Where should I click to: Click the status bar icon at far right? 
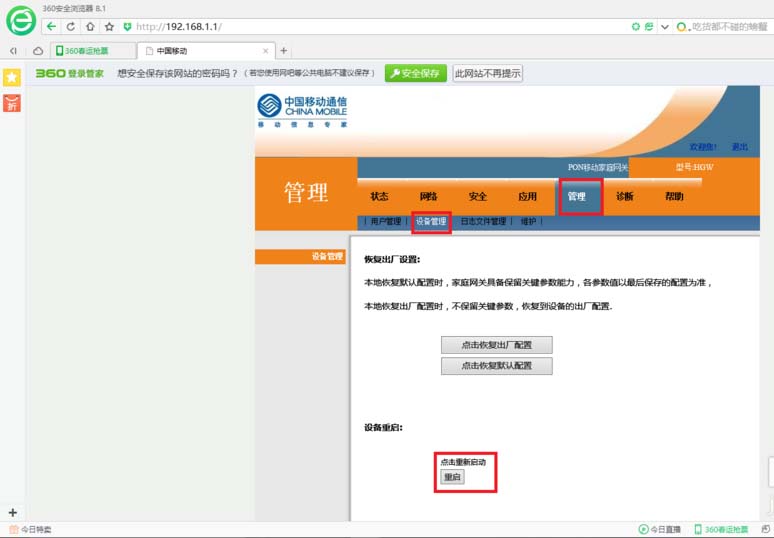click(x=765, y=529)
